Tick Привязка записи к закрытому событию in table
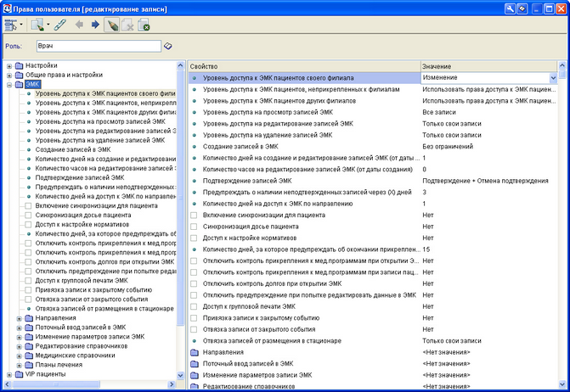Viewport: 570px width, 392px height. 194,318
